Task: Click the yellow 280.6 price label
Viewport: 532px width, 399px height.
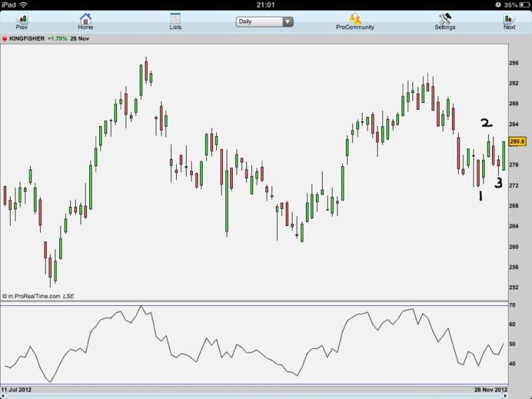Action: tap(517, 142)
